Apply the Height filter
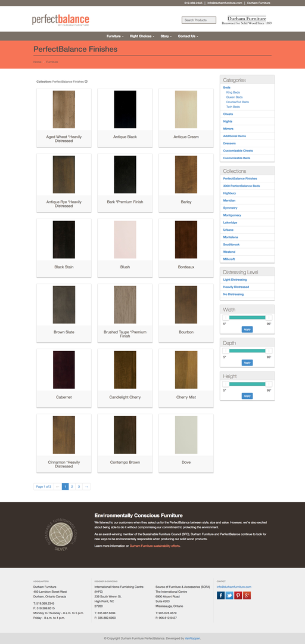Screen dimensions: 305x644 tap(247, 396)
